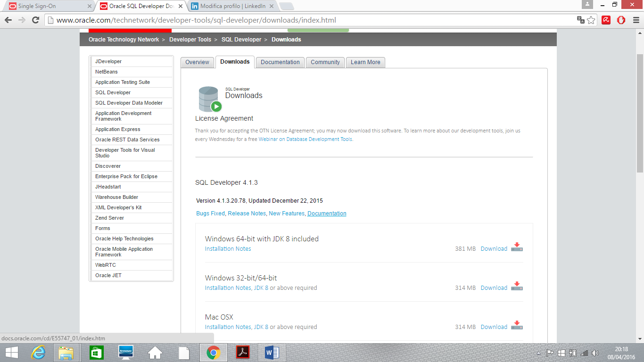Open the Chrome menu hamburger icon
The height and width of the screenshot is (362, 644).
click(636, 20)
